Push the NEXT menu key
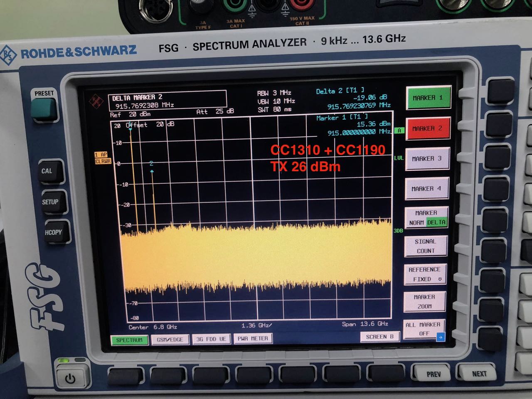Image resolution: width=532 pixels, height=399 pixels. coord(479,373)
